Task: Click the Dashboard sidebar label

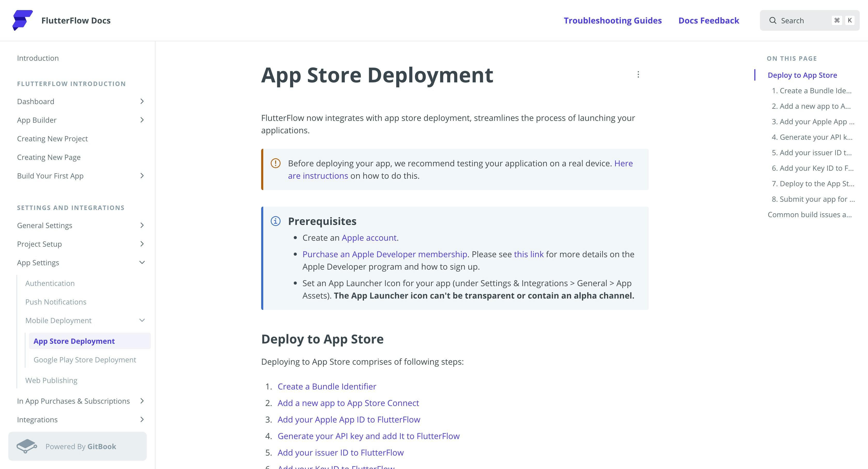Action: 35,101
